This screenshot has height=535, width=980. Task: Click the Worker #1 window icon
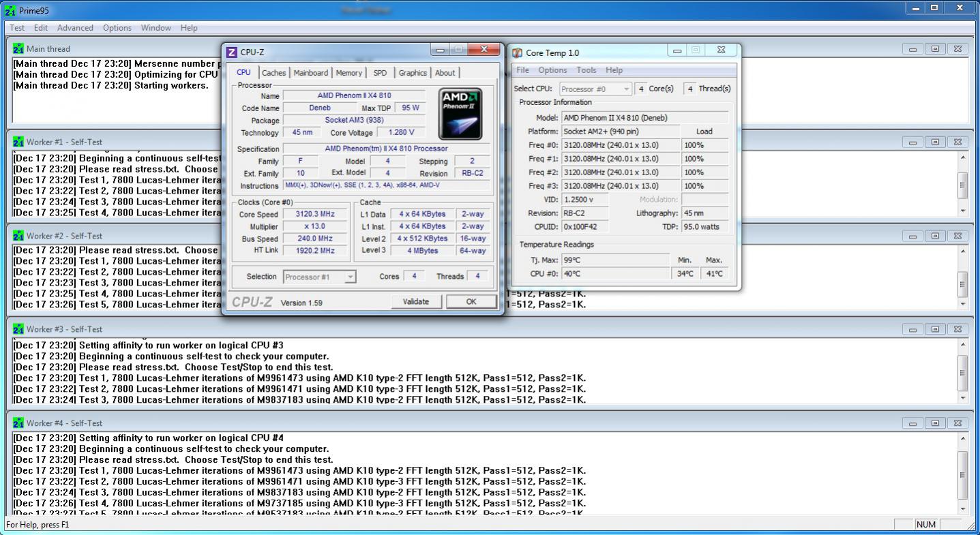(x=18, y=142)
